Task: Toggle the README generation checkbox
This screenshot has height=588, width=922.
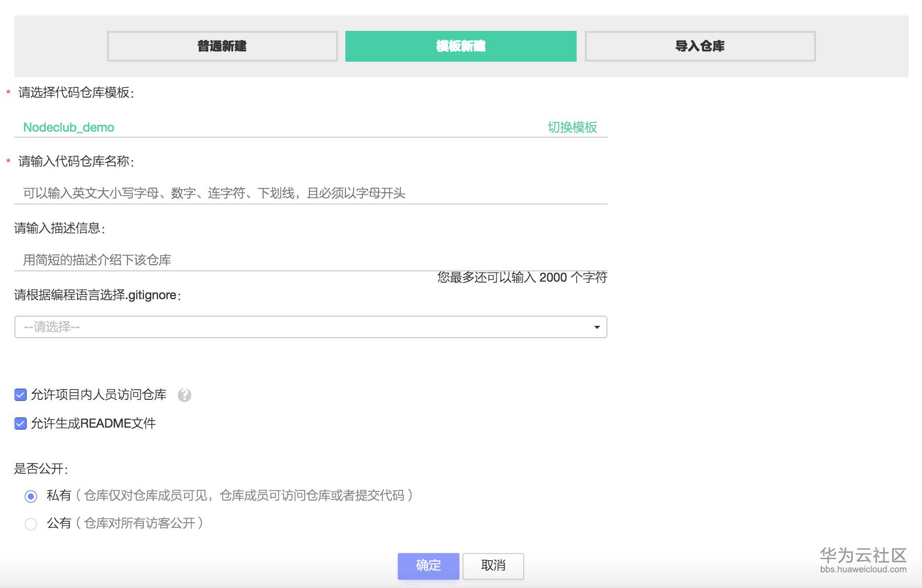Action: pyautogui.click(x=20, y=424)
